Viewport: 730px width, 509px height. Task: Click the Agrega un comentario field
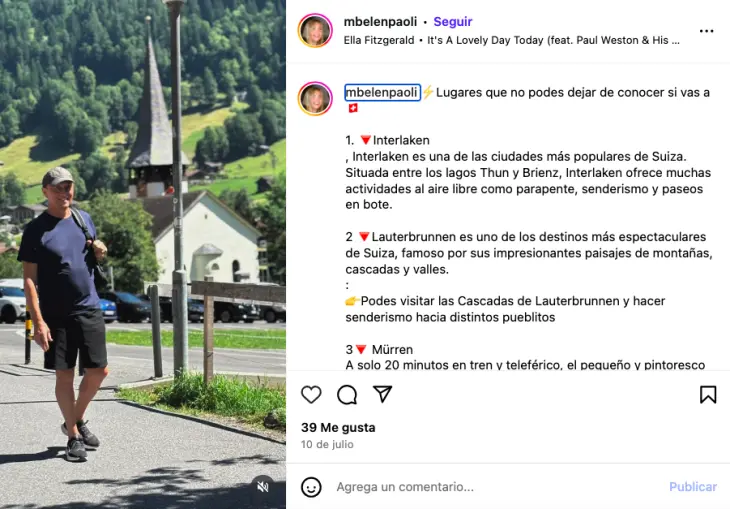(x=498, y=487)
